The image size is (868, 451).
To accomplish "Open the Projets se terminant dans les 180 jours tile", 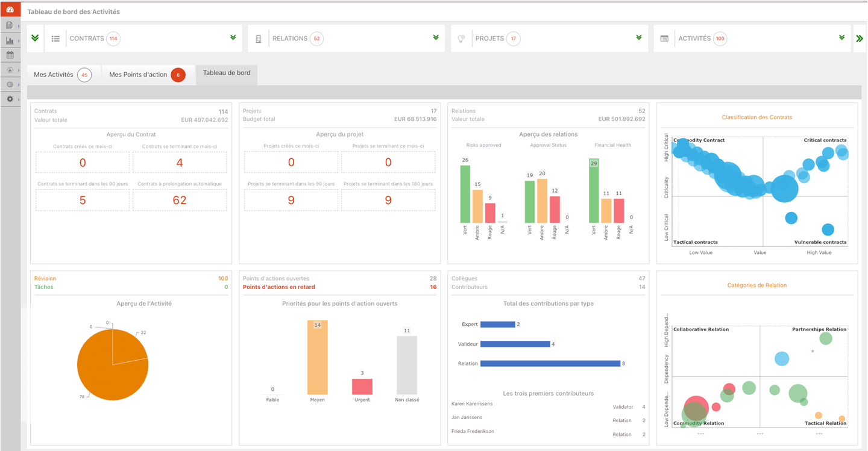I will point(388,200).
